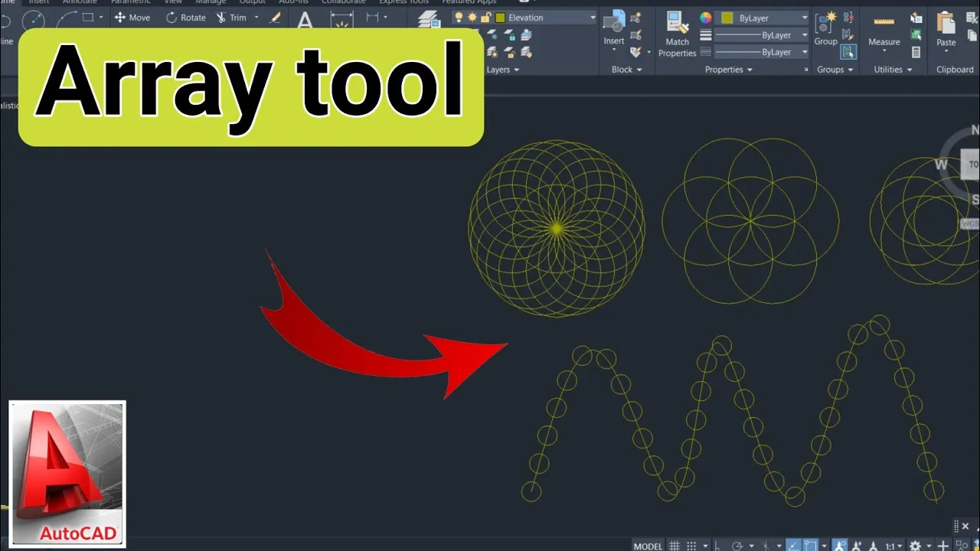The image size is (980, 551).
Task: Open the Quick Calculator icon
Action: 916,52
